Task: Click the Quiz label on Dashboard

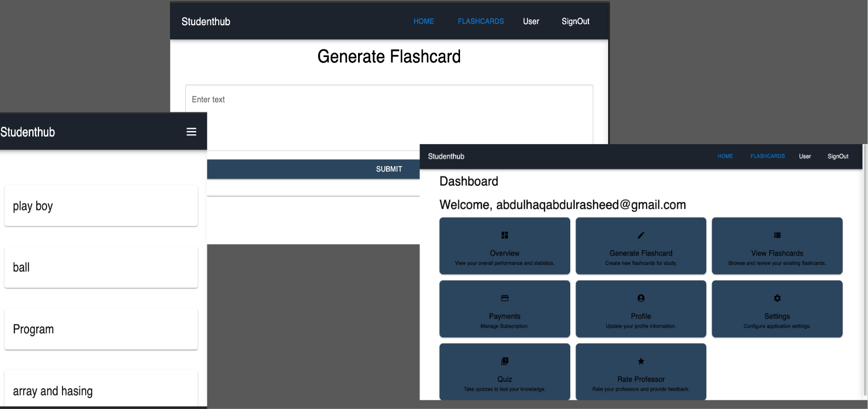Action: [504, 379]
